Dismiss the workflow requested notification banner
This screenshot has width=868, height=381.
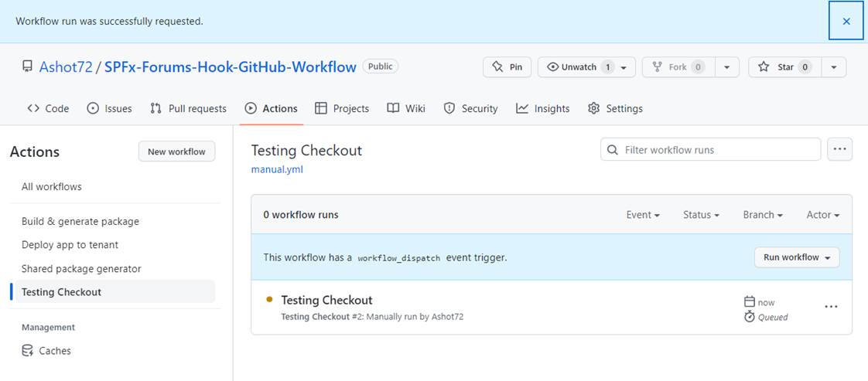(846, 22)
